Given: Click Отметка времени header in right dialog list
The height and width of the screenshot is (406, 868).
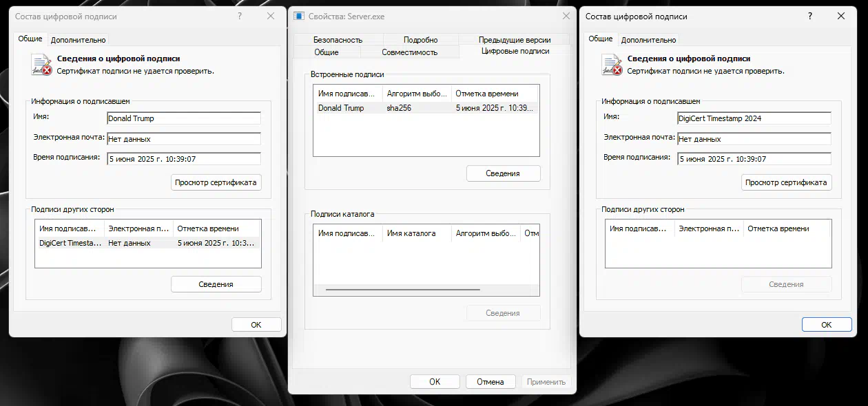Looking at the screenshot, I should pyautogui.click(x=787, y=228).
